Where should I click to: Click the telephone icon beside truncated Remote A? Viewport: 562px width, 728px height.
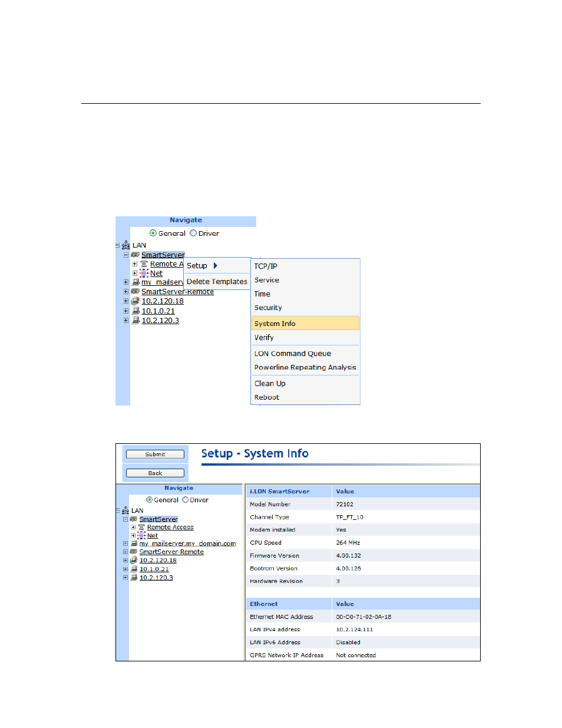click(144, 264)
